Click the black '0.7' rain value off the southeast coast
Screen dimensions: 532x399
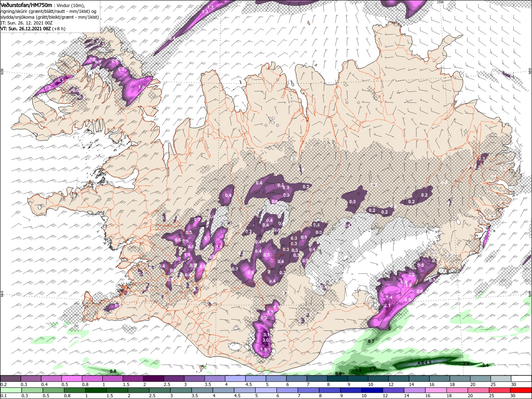tap(371, 341)
